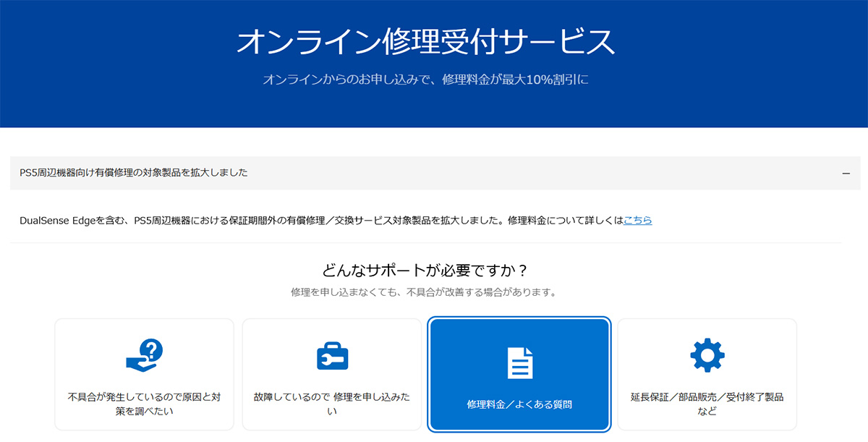Select the 不具合が発生しているので原因と対策を調べたい label
The height and width of the screenshot is (442, 868).
(144, 404)
